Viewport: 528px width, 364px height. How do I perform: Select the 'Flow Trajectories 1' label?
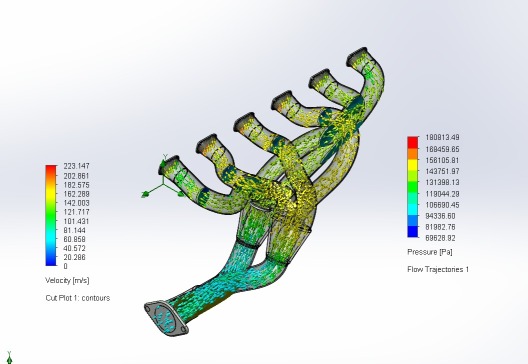(x=438, y=269)
